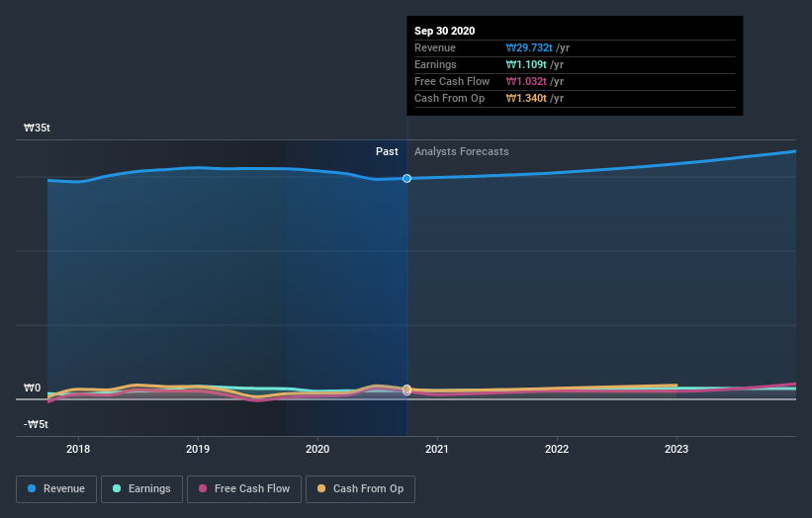Click the orange Cash From Op legend dot

point(321,488)
